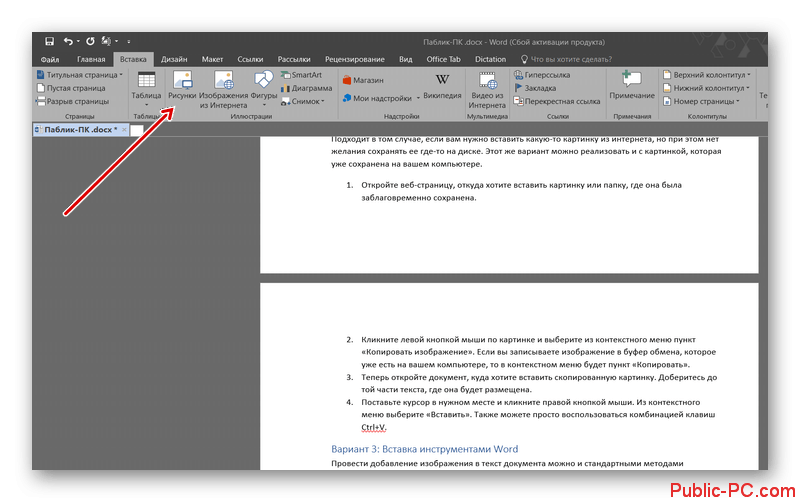Click the underlined text 'Ctrl+V.'
Viewport: 800px width, 502px height.
(x=374, y=428)
